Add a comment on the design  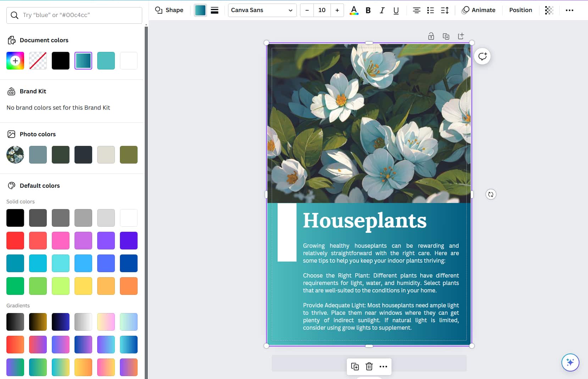point(482,56)
